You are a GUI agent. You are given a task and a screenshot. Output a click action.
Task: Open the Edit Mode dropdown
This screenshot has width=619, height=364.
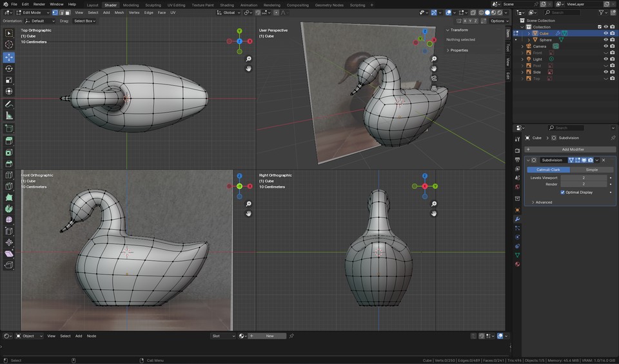[32, 12]
